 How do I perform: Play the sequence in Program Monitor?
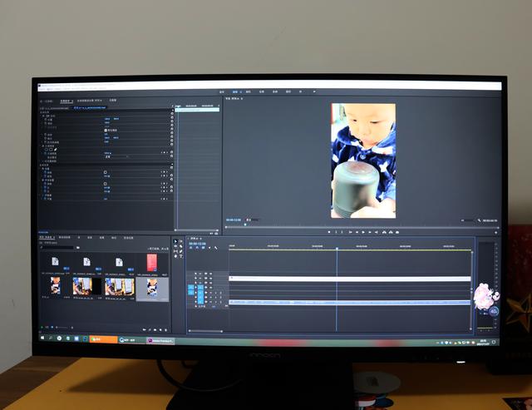363,232
